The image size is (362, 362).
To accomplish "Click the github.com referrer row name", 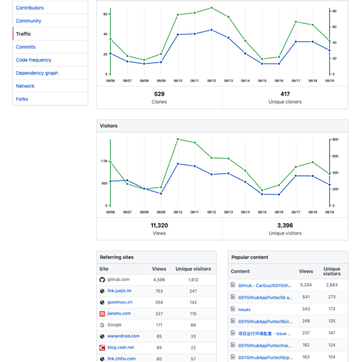I will [118, 280].
